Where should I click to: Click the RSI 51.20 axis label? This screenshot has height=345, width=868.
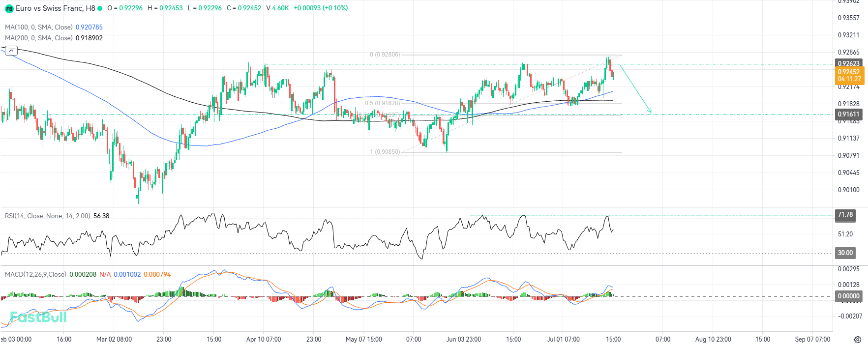point(845,234)
